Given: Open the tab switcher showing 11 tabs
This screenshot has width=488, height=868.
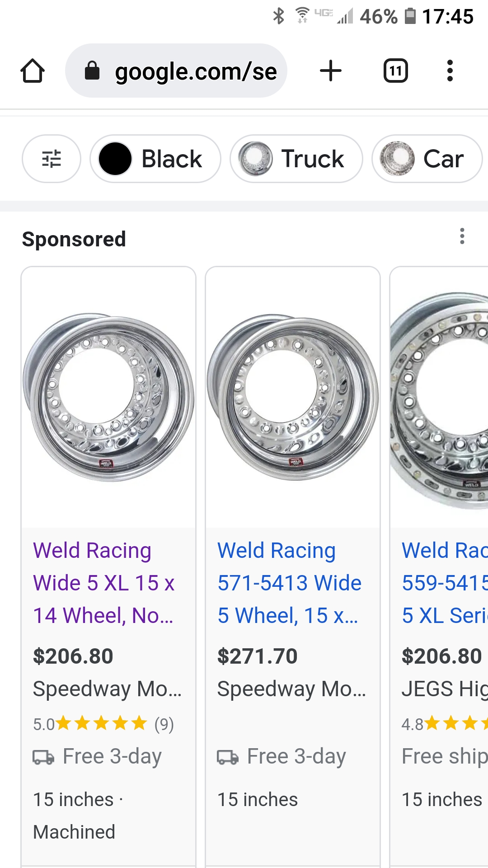Looking at the screenshot, I should click(x=396, y=71).
